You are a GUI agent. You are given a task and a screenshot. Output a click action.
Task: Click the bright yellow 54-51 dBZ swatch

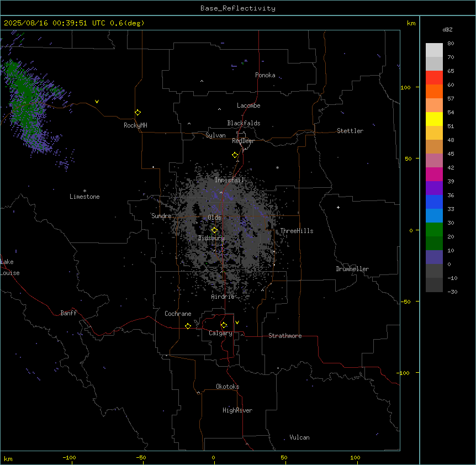click(434, 119)
